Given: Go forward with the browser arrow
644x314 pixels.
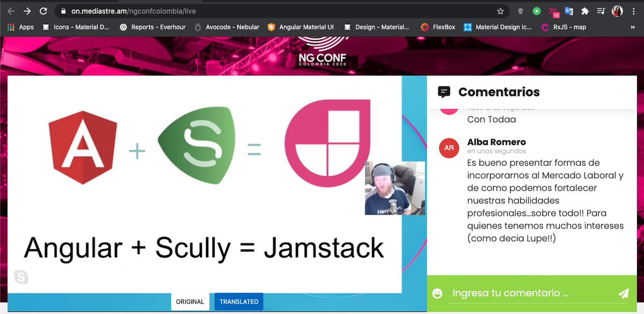Looking at the screenshot, I should (x=27, y=11).
